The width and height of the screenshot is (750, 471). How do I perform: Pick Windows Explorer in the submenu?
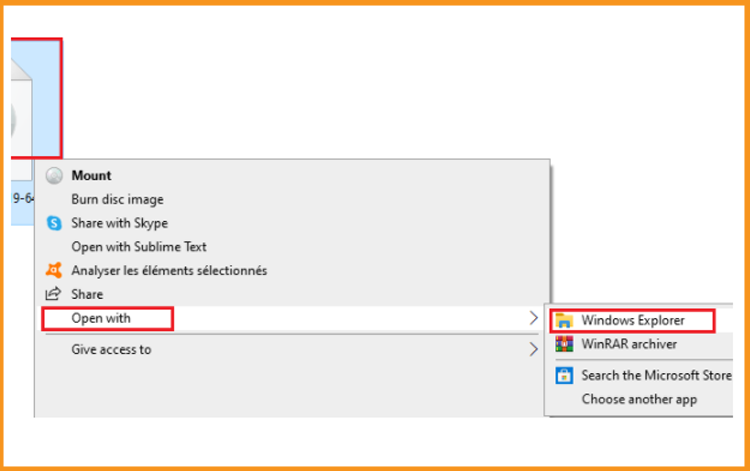[x=633, y=320]
